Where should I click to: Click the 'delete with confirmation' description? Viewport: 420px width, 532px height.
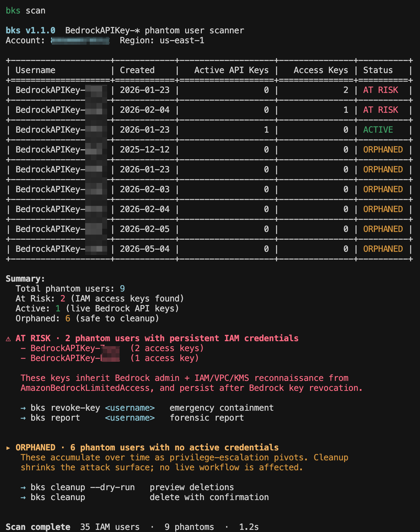pos(209,497)
